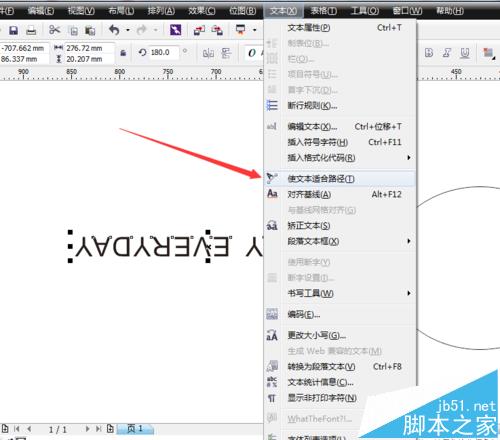The image size is (500, 440).
Task: Select Insert Symbol Character (插入符号字符) entry
Action: coord(340,142)
